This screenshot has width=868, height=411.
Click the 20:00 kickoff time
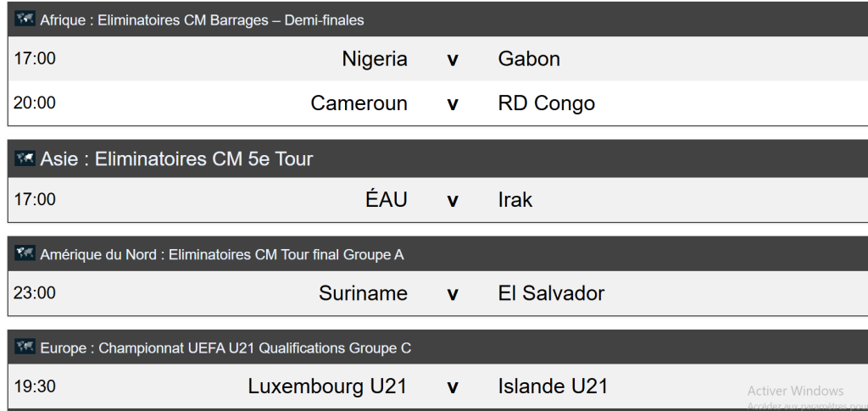tap(35, 103)
